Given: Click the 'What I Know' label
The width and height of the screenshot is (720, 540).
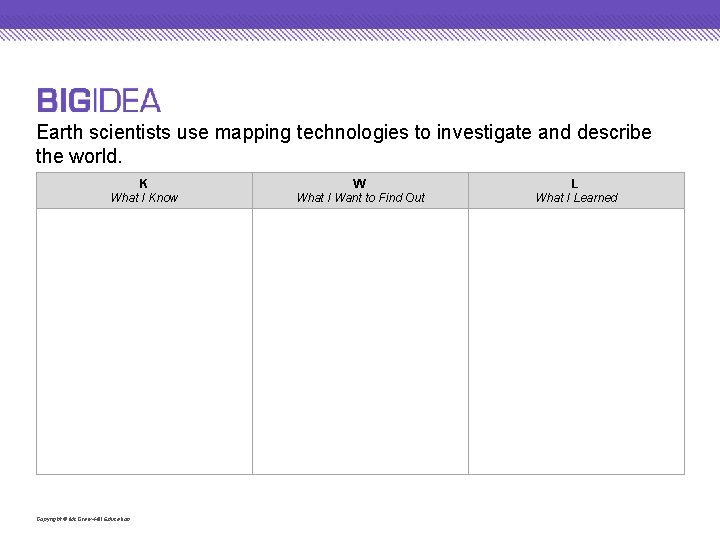Looking at the screenshot, I should [x=144, y=197].
